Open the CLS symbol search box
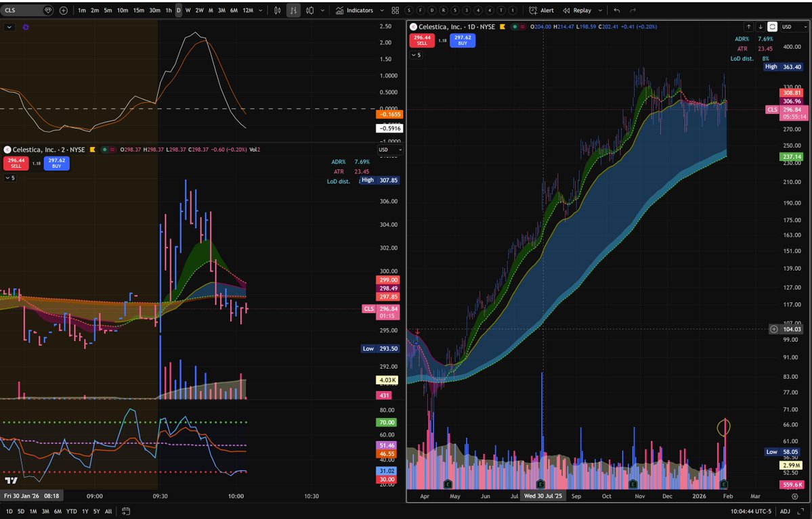 28,10
